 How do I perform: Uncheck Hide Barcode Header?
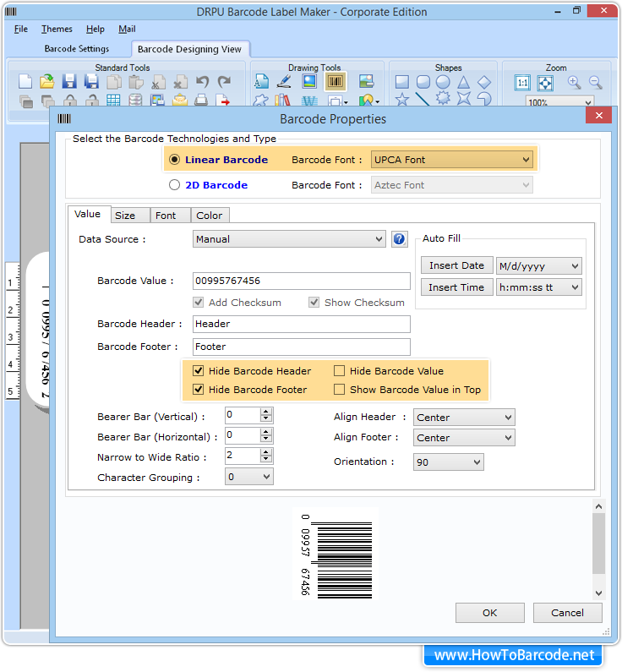point(198,371)
